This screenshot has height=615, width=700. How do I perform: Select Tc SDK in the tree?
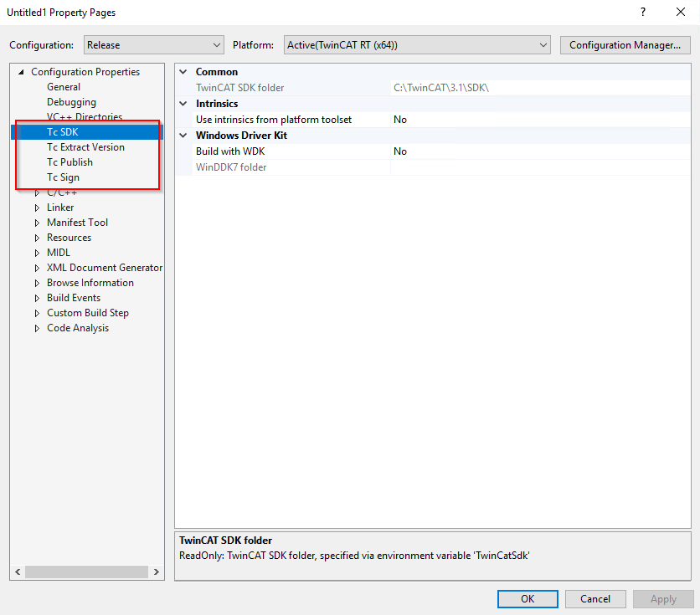(63, 132)
